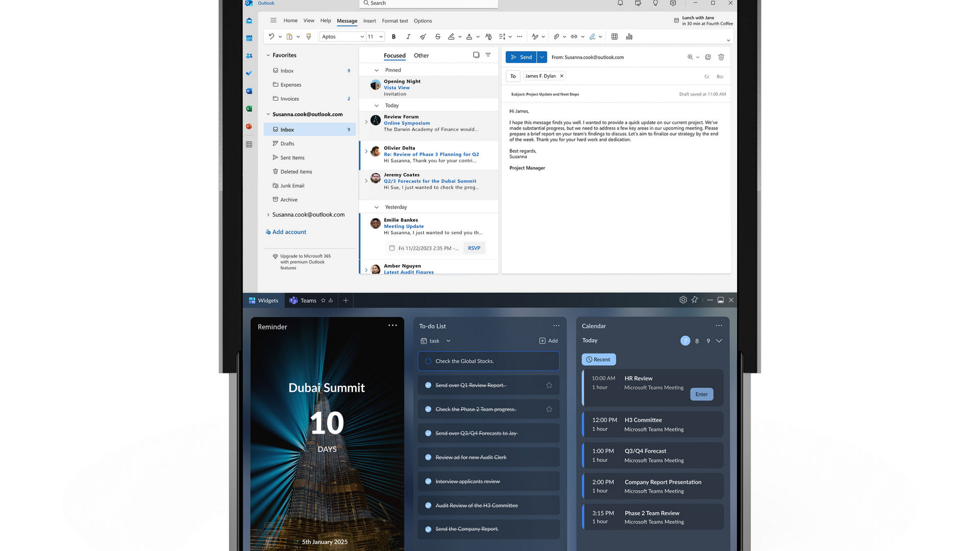Open the Poll chart icon in ribbon
The image size is (980, 551).
(629, 37)
